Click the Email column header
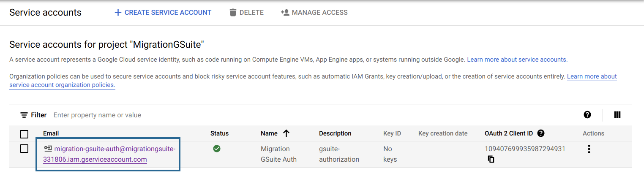 click(x=51, y=133)
